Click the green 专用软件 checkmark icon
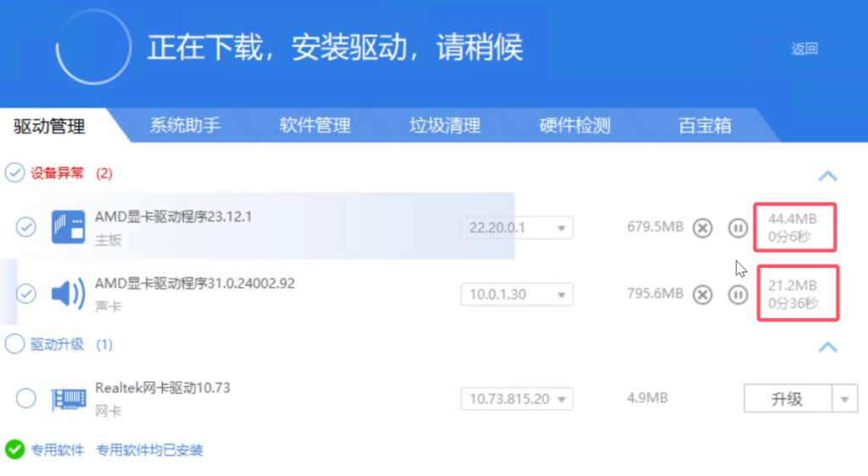This screenshot has height=476, width=868. tap(14, 449)
